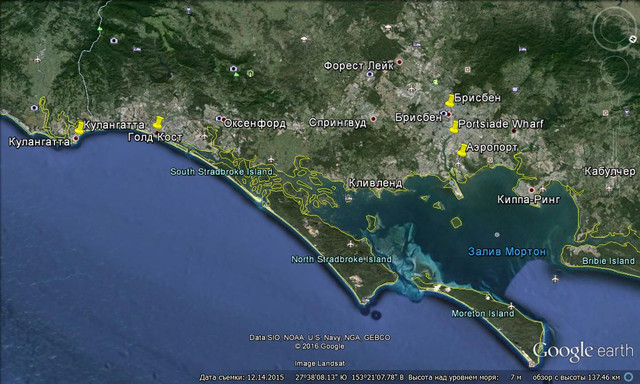Select the Залив Мортон bay label
Screen dimensions: 640x384
[x=507, y=251]
